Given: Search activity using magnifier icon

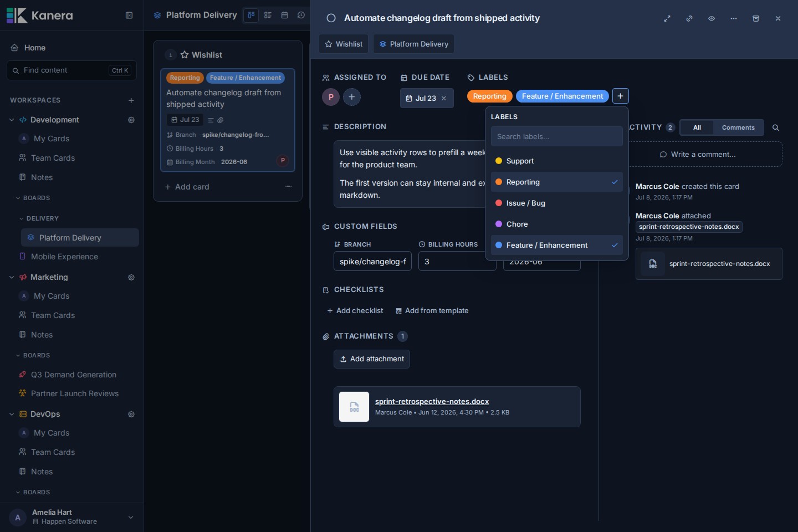Looking at the screenshot, I should coord(776,127).
